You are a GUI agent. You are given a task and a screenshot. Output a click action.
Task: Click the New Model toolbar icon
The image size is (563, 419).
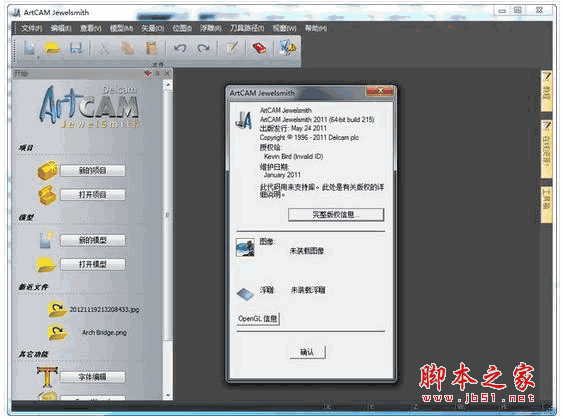coord(29,48)
